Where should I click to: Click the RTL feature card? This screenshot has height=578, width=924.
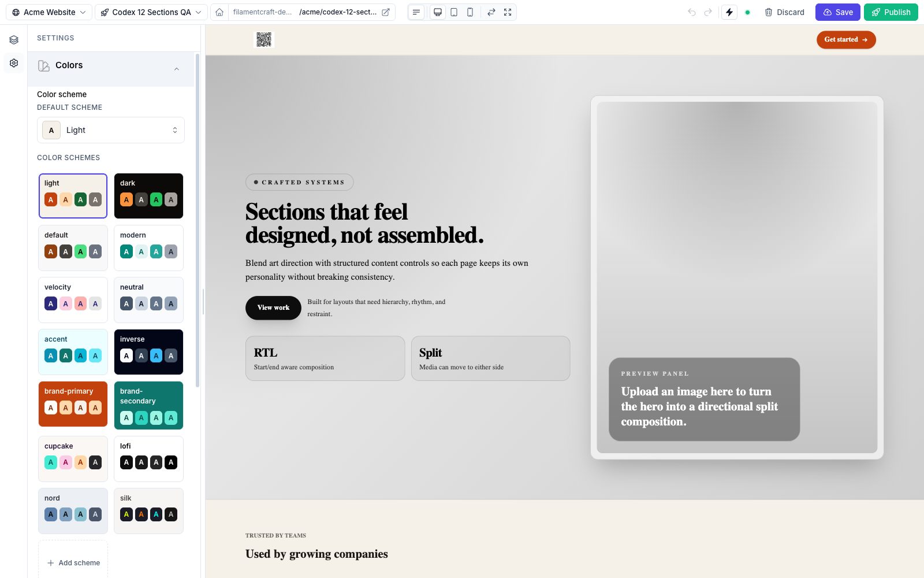point(325,358)
